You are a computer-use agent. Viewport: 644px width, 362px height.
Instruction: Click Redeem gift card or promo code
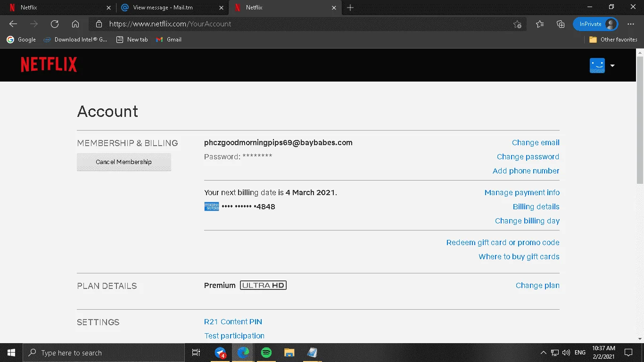click(503, 242)
